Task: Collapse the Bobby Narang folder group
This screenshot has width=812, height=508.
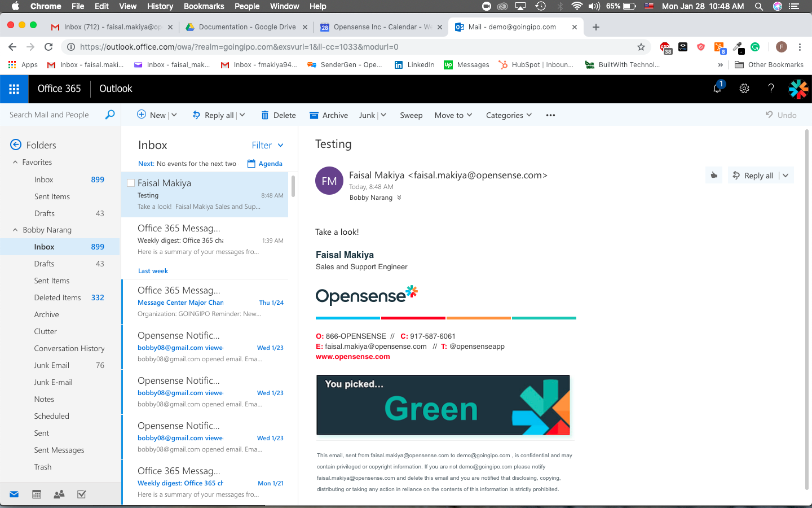Action: (15, 230)
